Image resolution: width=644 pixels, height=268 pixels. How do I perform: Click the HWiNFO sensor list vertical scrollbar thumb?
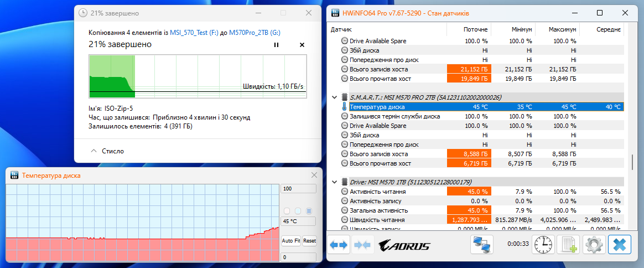tap(632, 162)
